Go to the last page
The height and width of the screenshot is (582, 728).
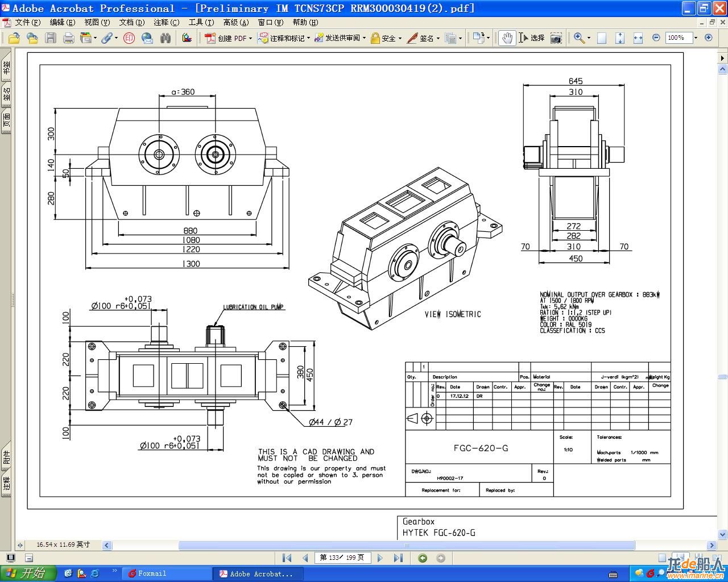point(398,558)
